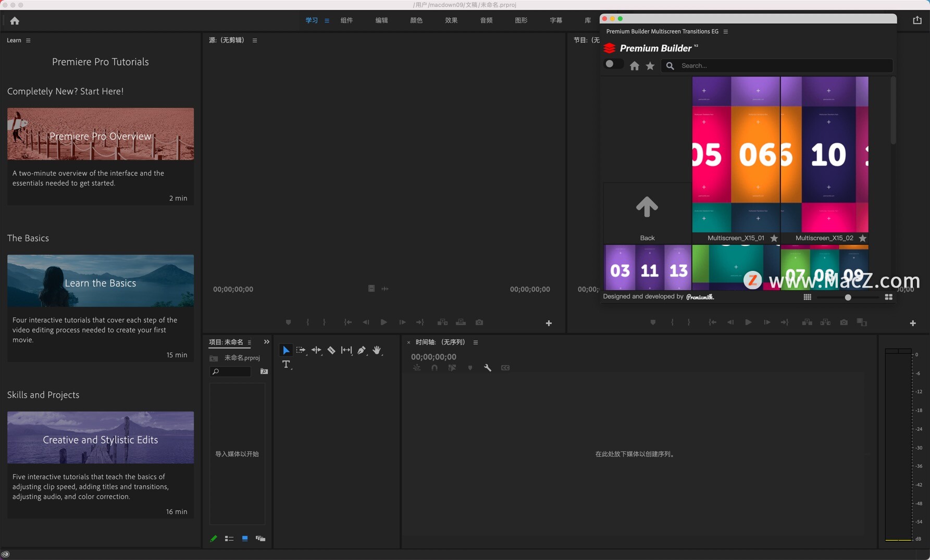Step forward one frame in Source monitor
The image size is (930, 560).
pos(402,322)
